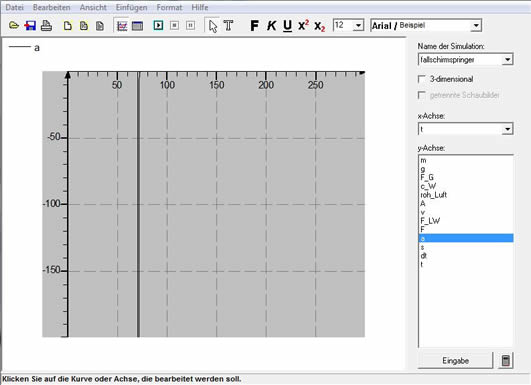Select the arrow pointer tool
This screenshot has height=385, width=531.
(213, 26)
